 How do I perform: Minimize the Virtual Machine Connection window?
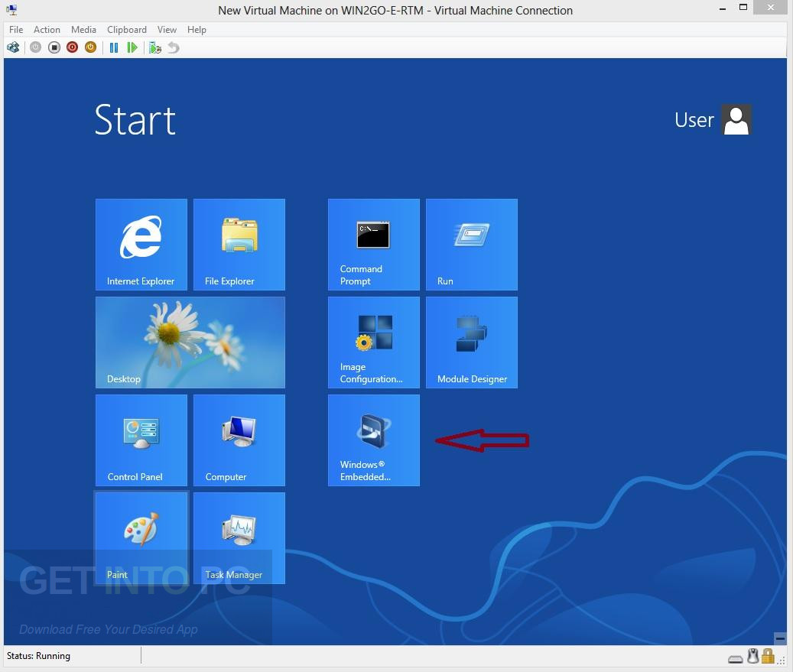point(723,8)
